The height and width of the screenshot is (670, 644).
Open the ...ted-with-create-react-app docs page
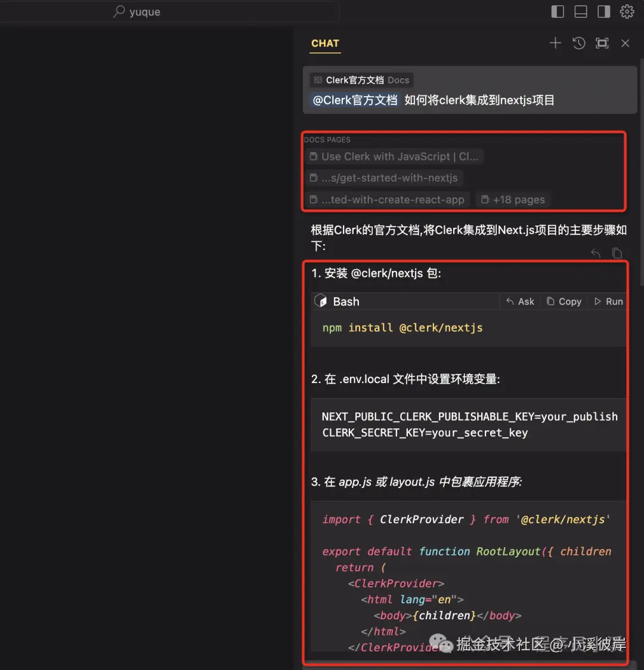[x=388, y=199]
